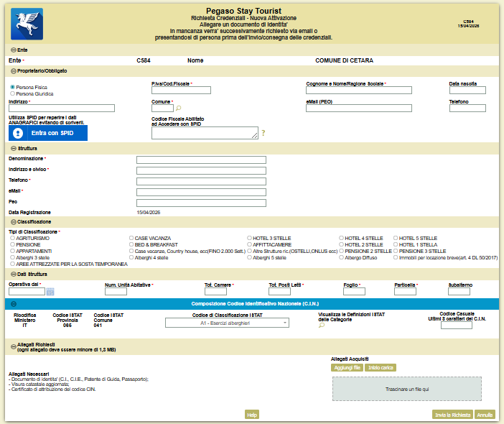
Task: Focus the owner Telefono field
Action: (467, 108)
